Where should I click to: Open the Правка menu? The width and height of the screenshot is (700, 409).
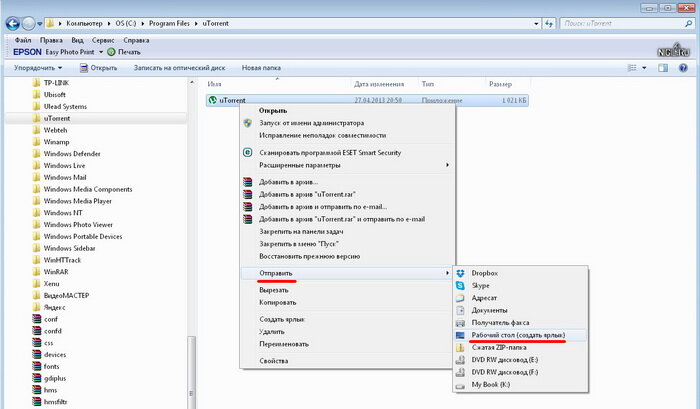click(x=51, y=40)
